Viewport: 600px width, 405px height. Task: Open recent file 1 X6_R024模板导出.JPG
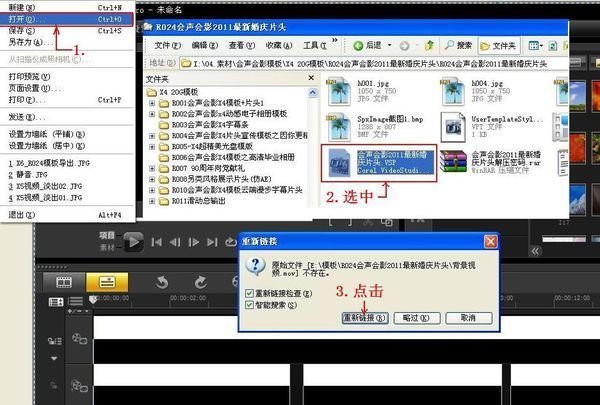67,163
